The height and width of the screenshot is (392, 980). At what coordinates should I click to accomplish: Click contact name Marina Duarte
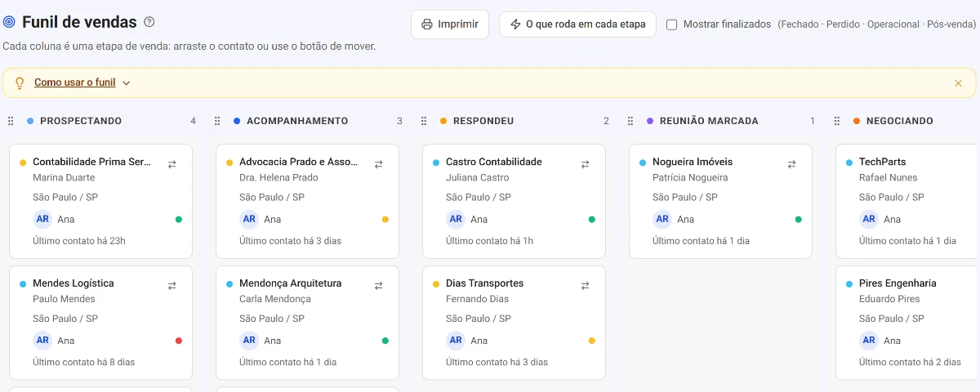64,177
